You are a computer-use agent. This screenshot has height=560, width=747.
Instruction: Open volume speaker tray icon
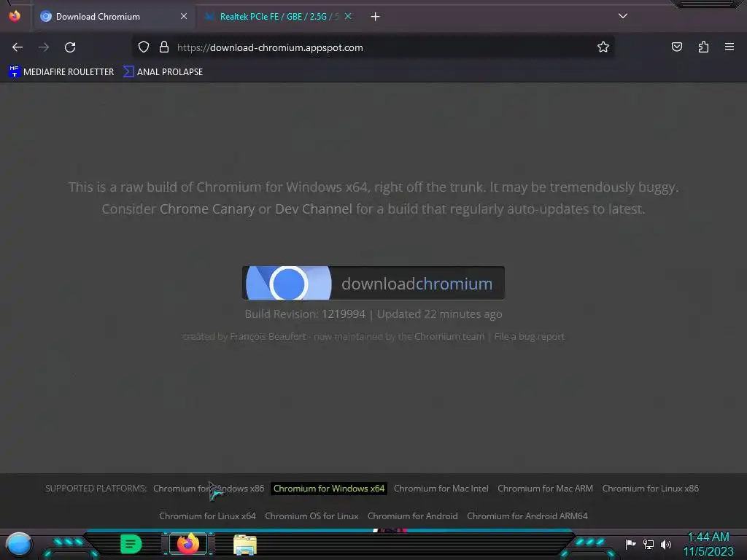pos(666,544)
